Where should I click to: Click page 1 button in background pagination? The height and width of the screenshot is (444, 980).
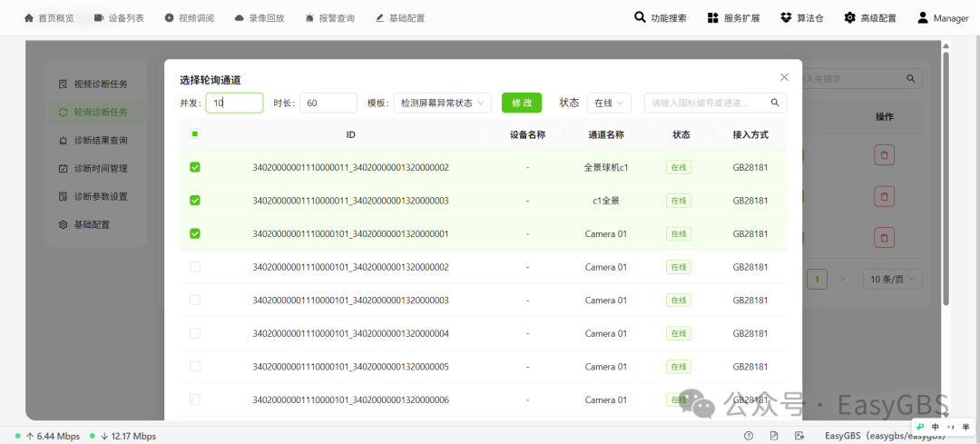pyautogui.click(x=817, y=279)
